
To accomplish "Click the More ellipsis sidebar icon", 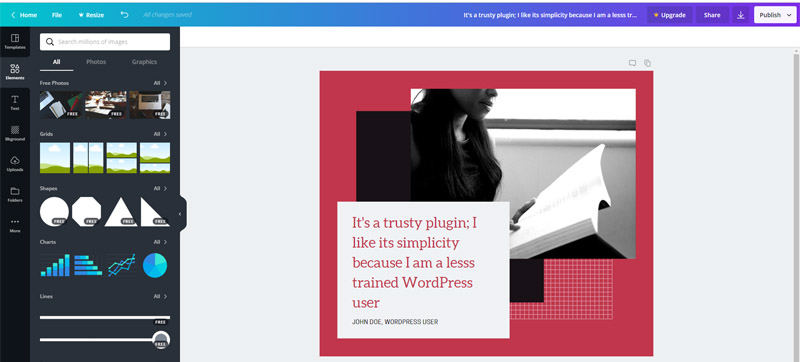I will pos(15,225).
